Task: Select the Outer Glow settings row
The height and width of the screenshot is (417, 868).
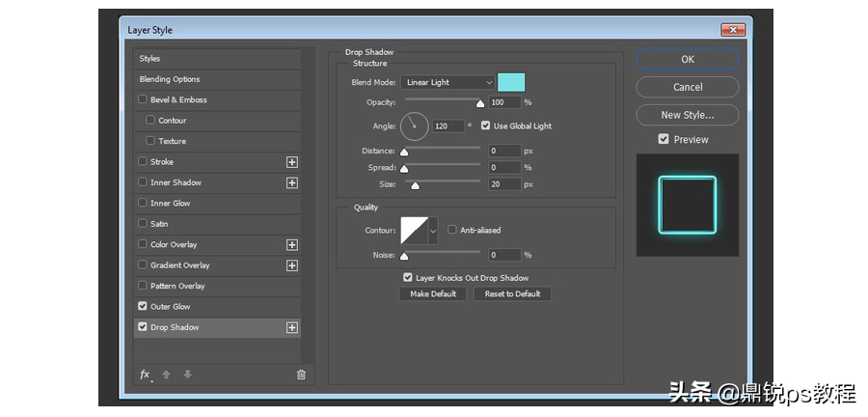Action: tap(217, 307)
